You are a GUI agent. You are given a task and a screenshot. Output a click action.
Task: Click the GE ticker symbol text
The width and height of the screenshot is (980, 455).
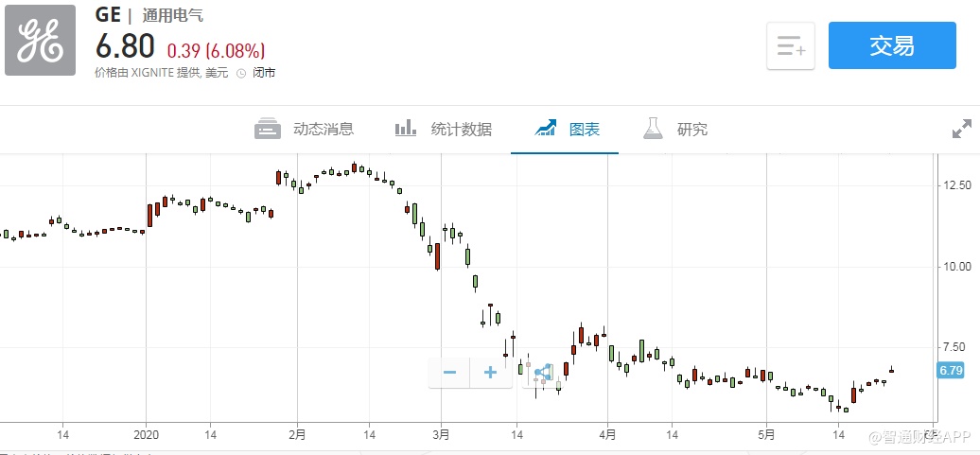(107, 15)
